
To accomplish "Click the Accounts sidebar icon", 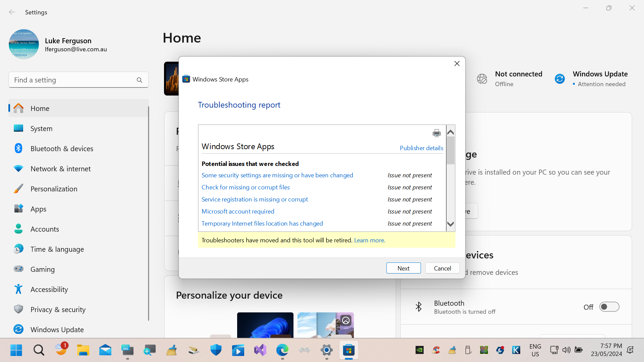I will [18, 229].
